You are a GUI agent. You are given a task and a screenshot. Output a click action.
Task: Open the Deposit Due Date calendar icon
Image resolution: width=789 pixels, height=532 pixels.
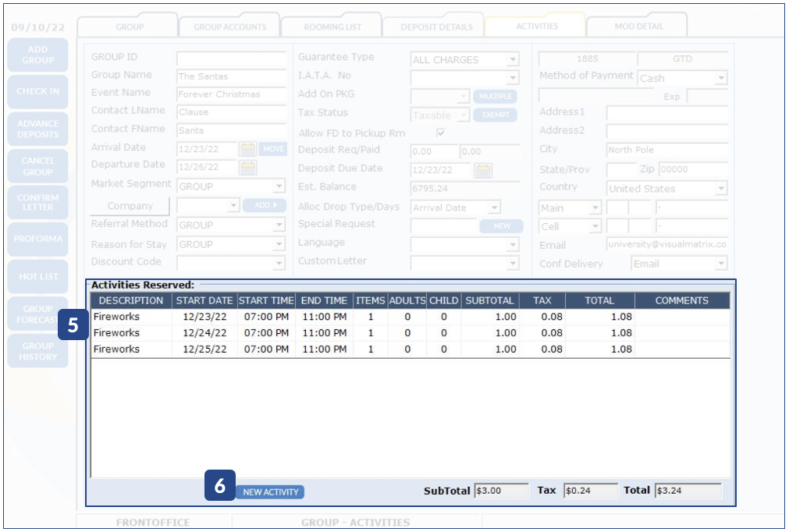[x=483, y=170]
